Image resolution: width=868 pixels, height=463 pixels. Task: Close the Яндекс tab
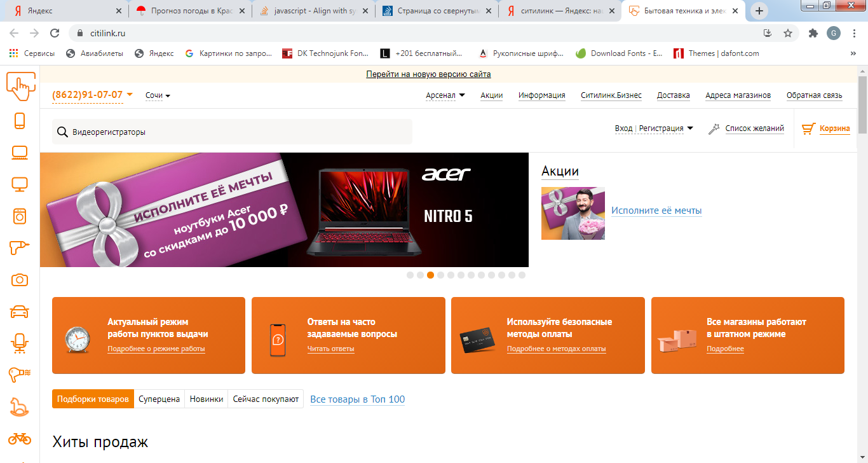point(119,11)
